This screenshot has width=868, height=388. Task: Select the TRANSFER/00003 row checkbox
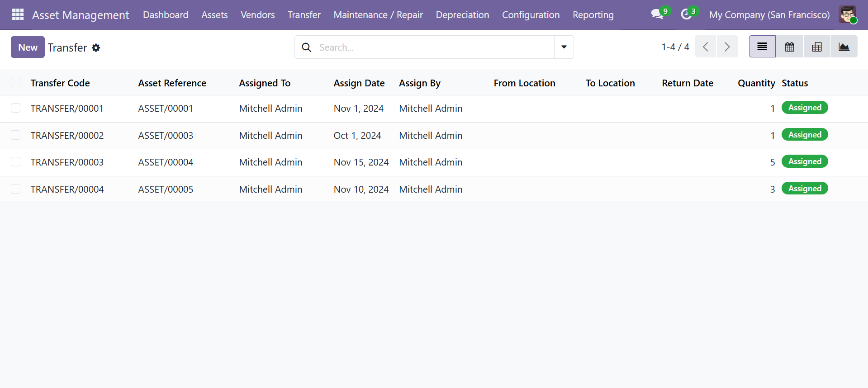16,162
